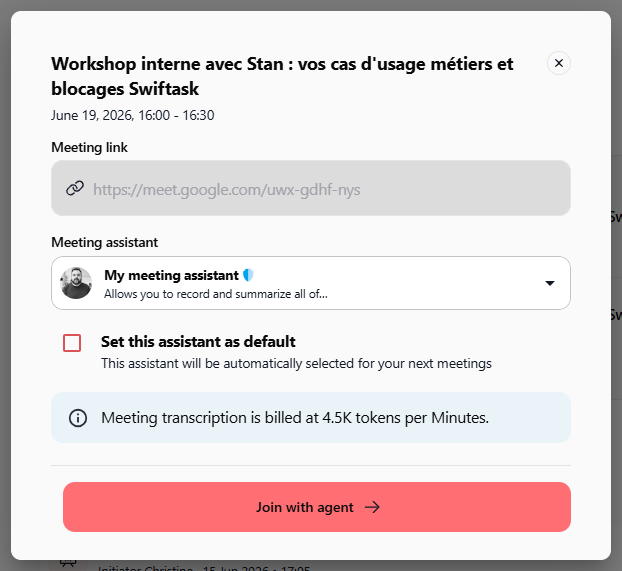Click the 'Meeting link' label
This screenshot has height=571, width=622.
(x=89, y=148)
